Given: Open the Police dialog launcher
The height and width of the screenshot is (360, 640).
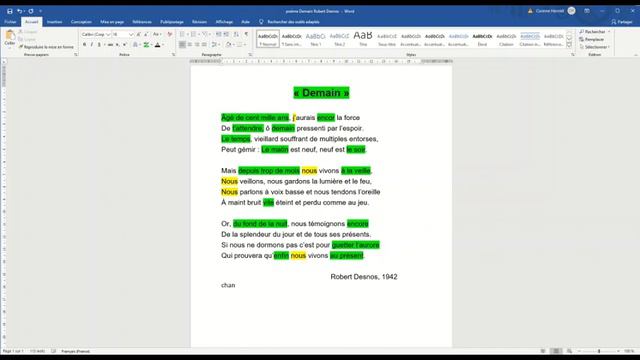Looking at the screenshot, I should pos(173,54).
